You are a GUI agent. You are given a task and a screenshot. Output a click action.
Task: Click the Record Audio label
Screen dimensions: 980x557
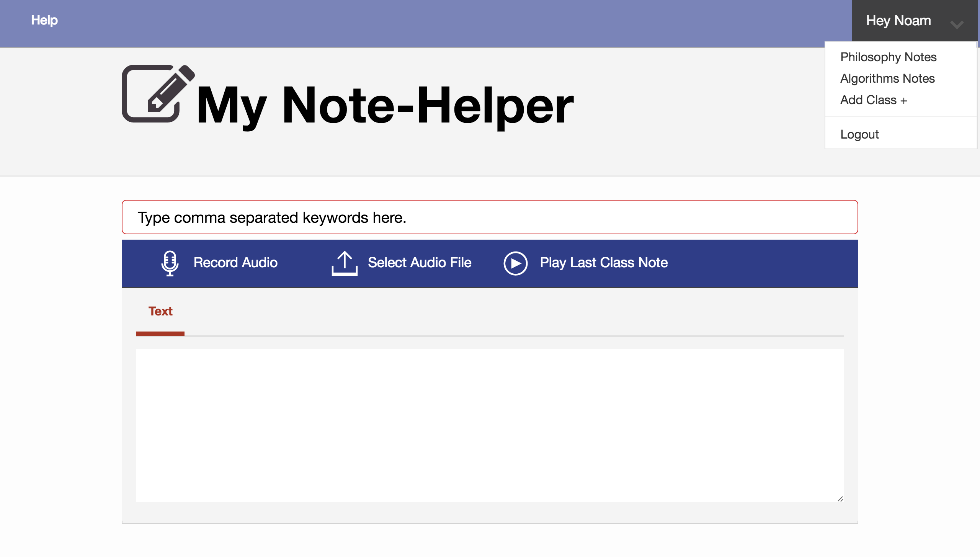point(235,263)
